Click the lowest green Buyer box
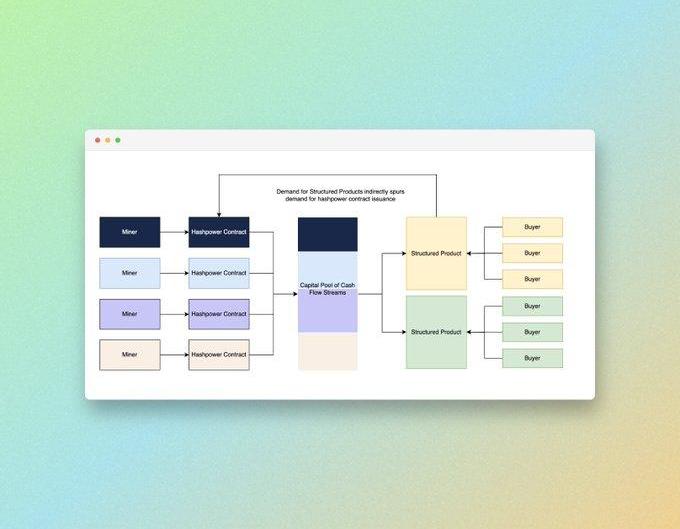This screenshot has height=529, width=680. pyautogui.click(x=533, y=358)
